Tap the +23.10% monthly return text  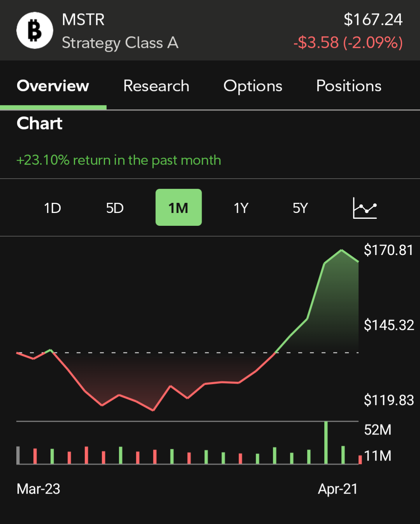(119, 160)
